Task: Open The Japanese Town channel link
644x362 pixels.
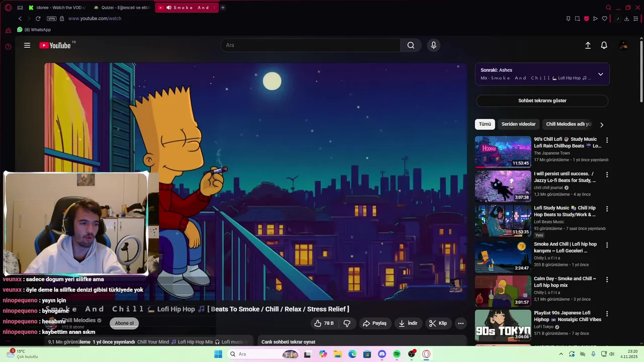Action: 552,153
